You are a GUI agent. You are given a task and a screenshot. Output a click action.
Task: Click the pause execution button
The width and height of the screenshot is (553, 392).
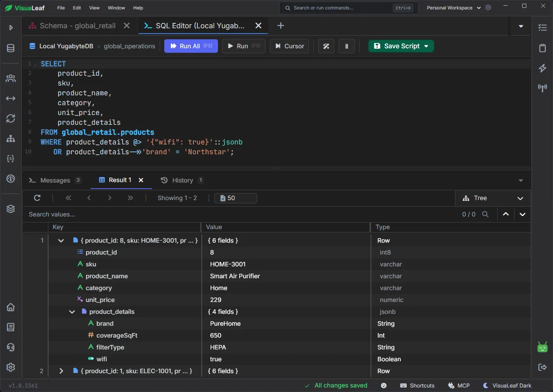pyautogui.click(x=347, y=46)
